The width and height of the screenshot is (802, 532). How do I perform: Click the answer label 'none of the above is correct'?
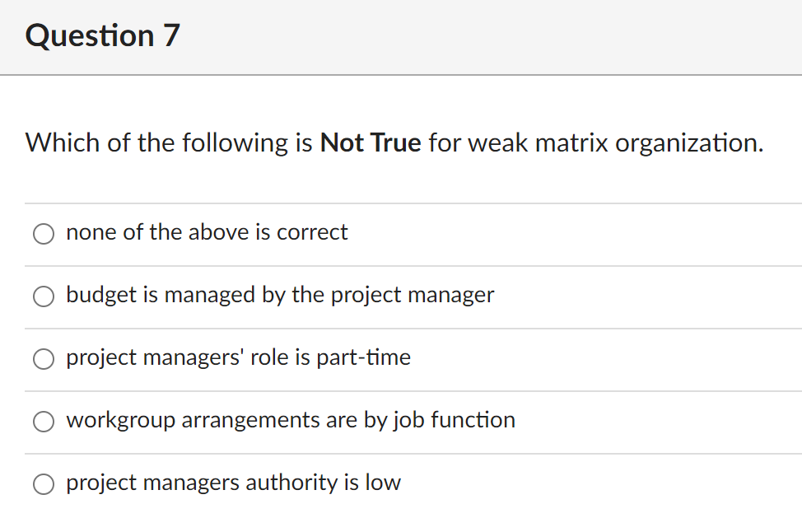(207, 232)
